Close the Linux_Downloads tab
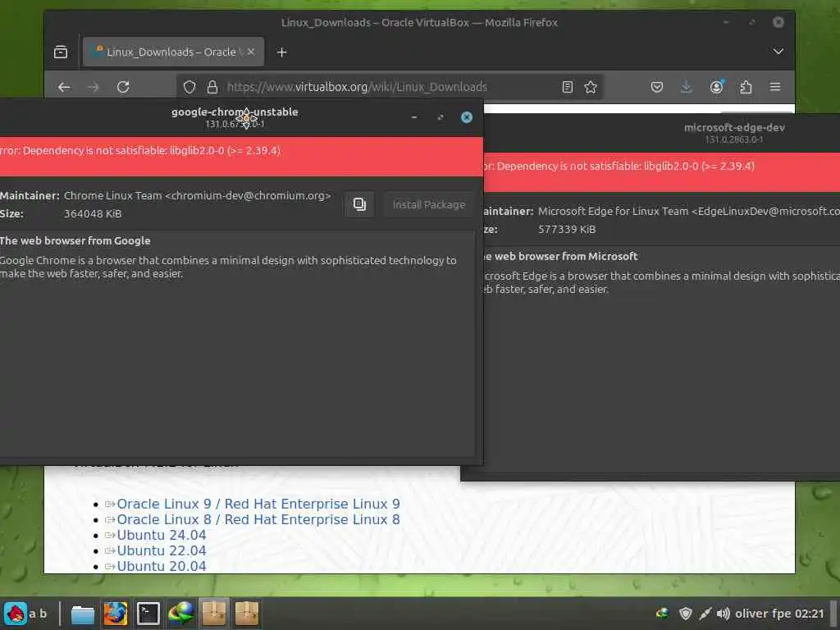Screen dimensions: 840x630 (x=251, y=52)
